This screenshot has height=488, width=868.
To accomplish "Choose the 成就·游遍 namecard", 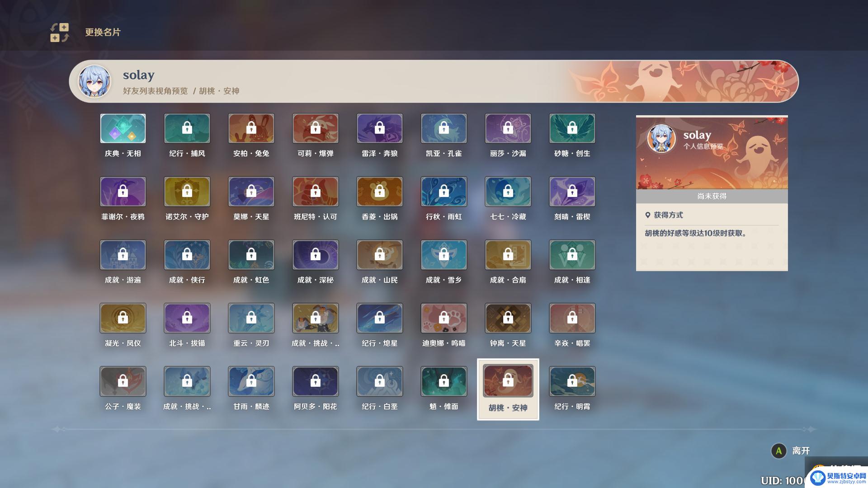I will click(123, 255).
